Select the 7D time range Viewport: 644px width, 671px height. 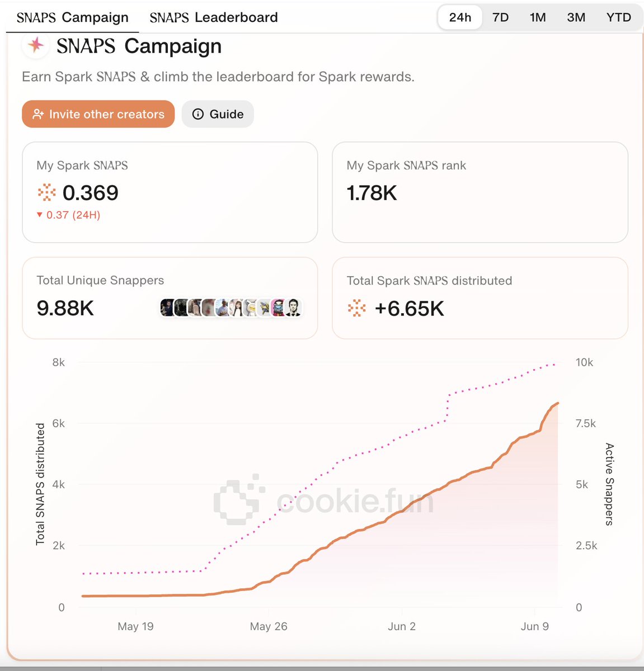click(x=500, y=17)
